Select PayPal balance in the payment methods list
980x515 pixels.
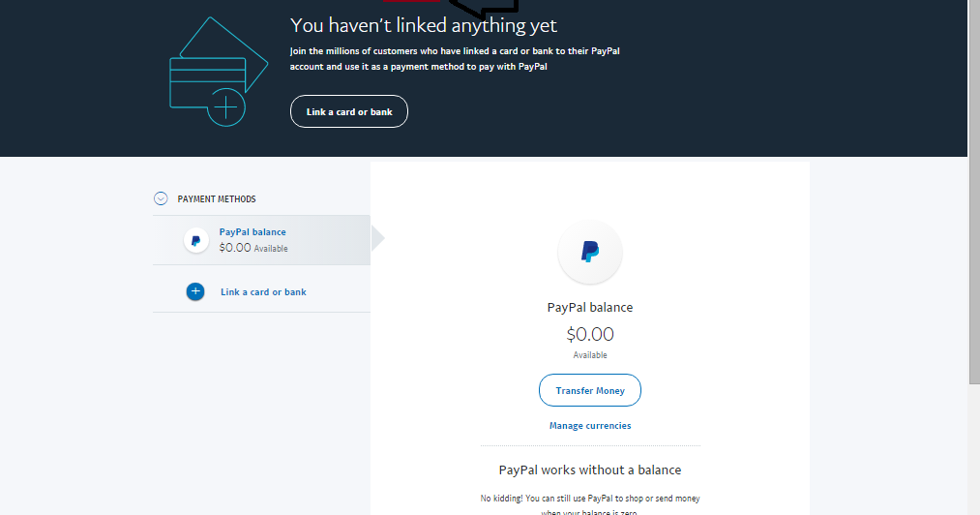click(252, 232)
